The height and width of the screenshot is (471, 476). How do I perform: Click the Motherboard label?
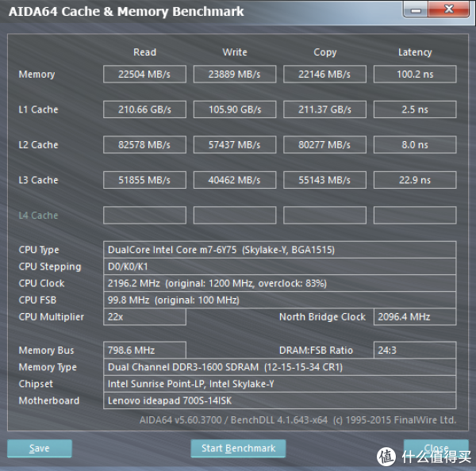pyautogui.click(x=49, y=400)
